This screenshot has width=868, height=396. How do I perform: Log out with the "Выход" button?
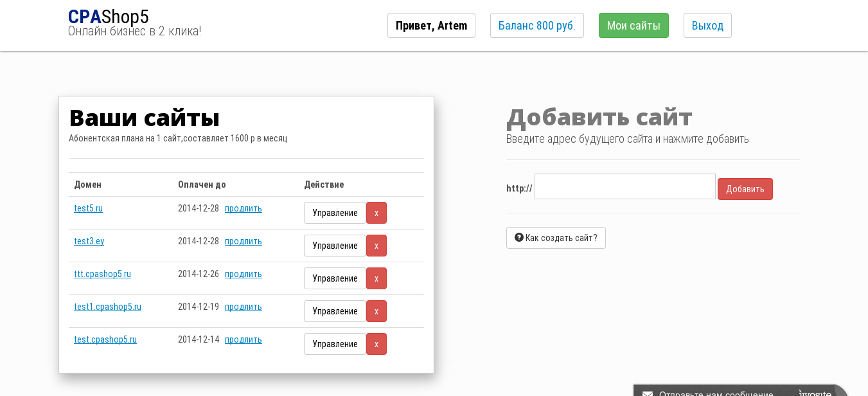[x=707, y=26]
